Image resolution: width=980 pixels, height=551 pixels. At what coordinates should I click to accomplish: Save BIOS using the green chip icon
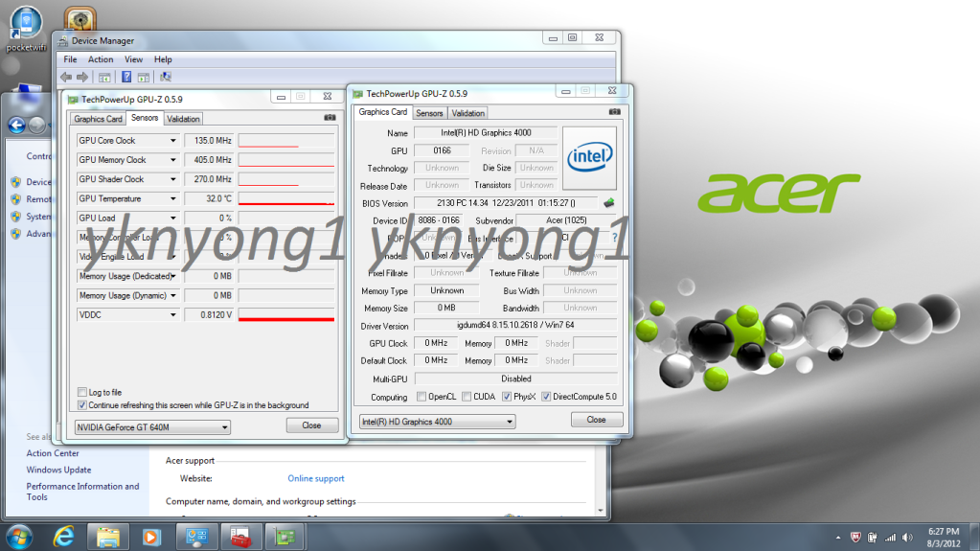tap(608, 202)
